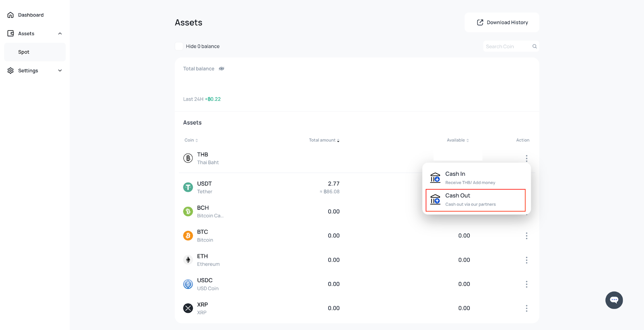The image size is (644, 330).
Task: Click the Tether USDT coin icon
Action: (188, 188)
